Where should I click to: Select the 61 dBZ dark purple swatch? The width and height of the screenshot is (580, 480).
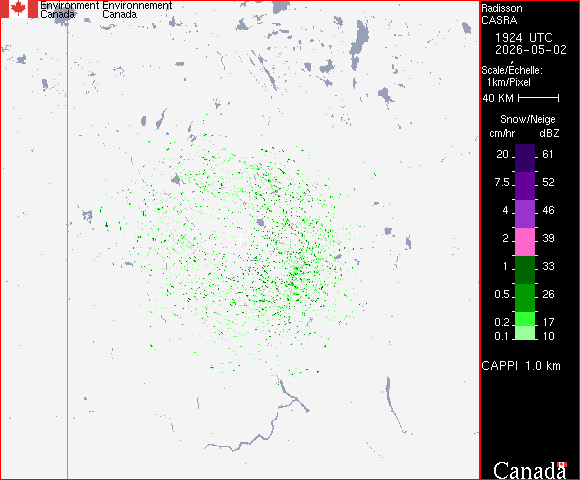tap(525, 158)
